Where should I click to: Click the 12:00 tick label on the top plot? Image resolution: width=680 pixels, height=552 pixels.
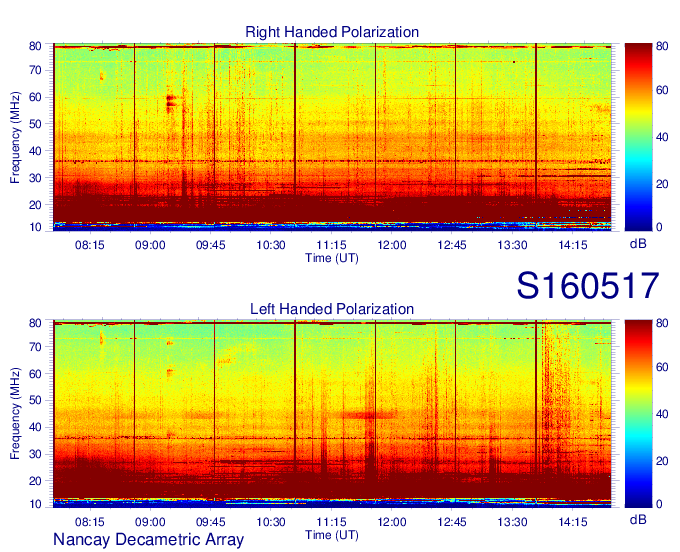click(x=392, y=245)
